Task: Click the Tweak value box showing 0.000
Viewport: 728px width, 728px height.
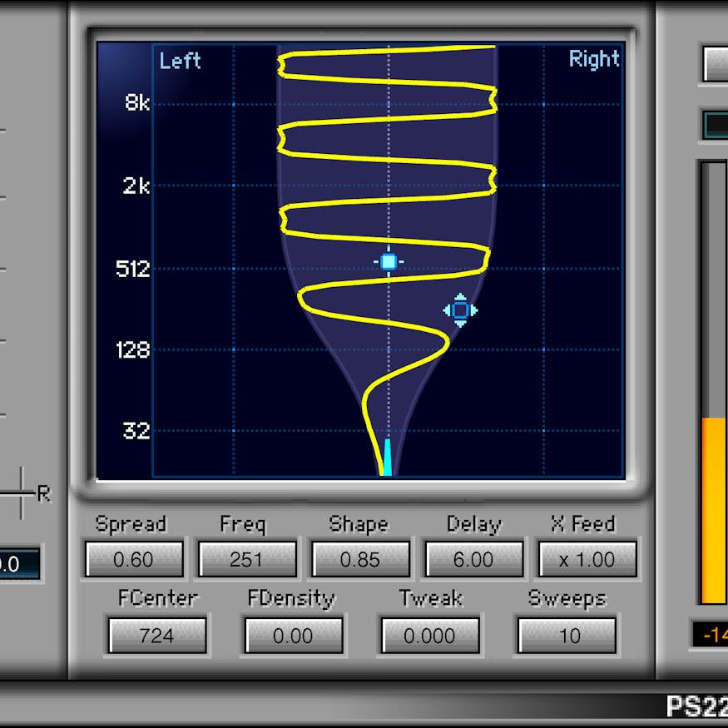Action: pos(429,635)
